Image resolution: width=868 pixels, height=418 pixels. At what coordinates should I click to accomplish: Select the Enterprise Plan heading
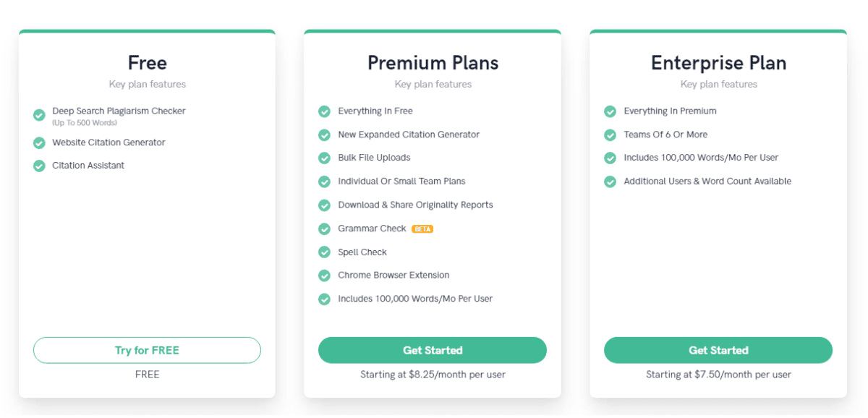pos(718,63)
